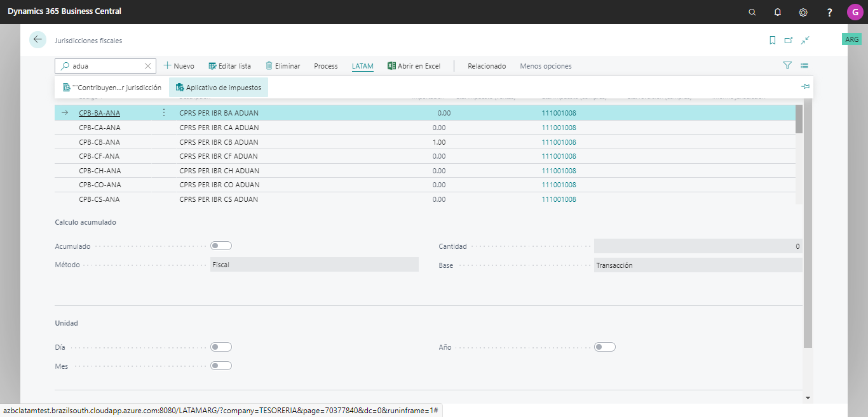868x417 pixels.
Task: Open account 111001008 in CPB-CB-ANA row
Action: point(559,142)
